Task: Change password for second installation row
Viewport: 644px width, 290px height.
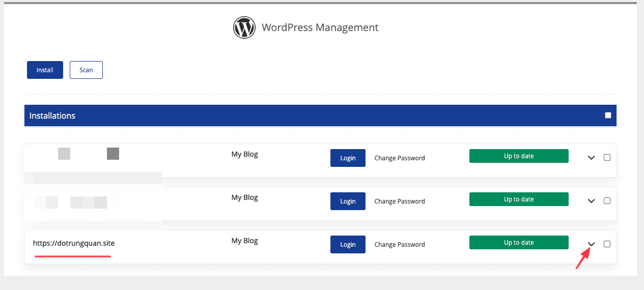Action: pos(400,201)
